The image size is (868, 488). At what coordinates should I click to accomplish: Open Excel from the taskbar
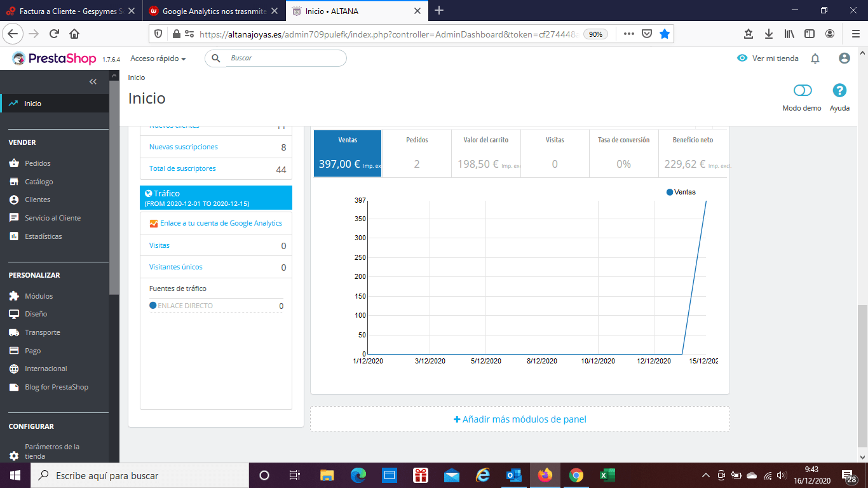click(607, 475)
